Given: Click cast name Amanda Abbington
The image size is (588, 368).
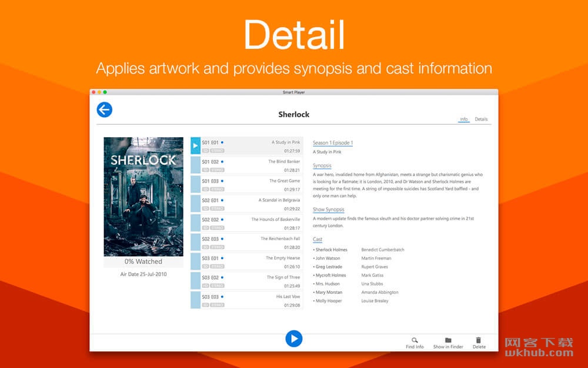Looking at the screenshot, I should (379, 292).
